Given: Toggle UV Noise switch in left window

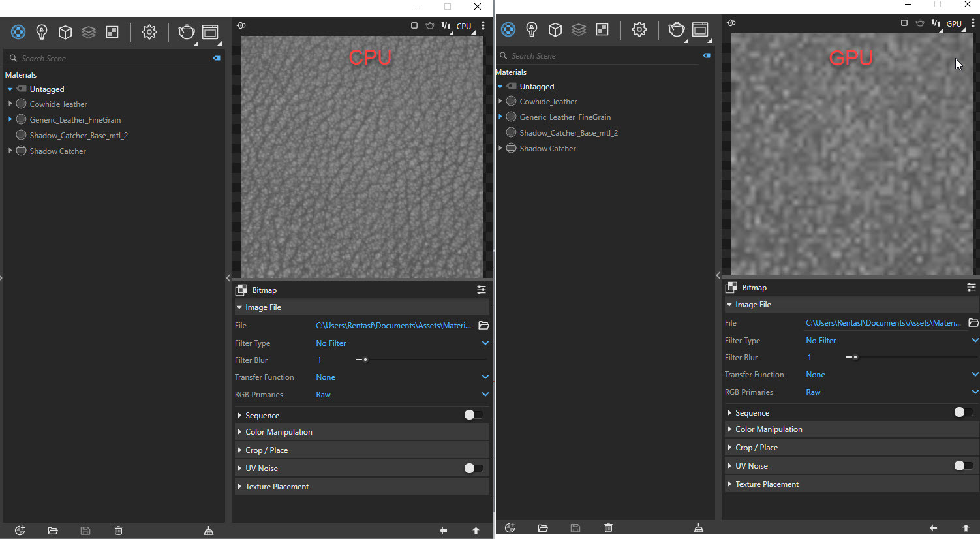Looking at the screenshot, I should tap(474, 468).
